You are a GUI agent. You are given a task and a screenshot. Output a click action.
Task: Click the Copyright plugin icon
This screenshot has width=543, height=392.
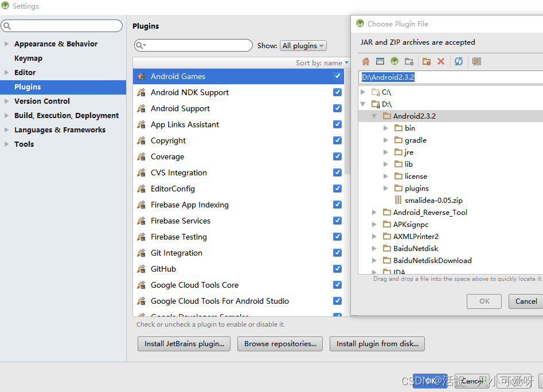tap(141, 140)
